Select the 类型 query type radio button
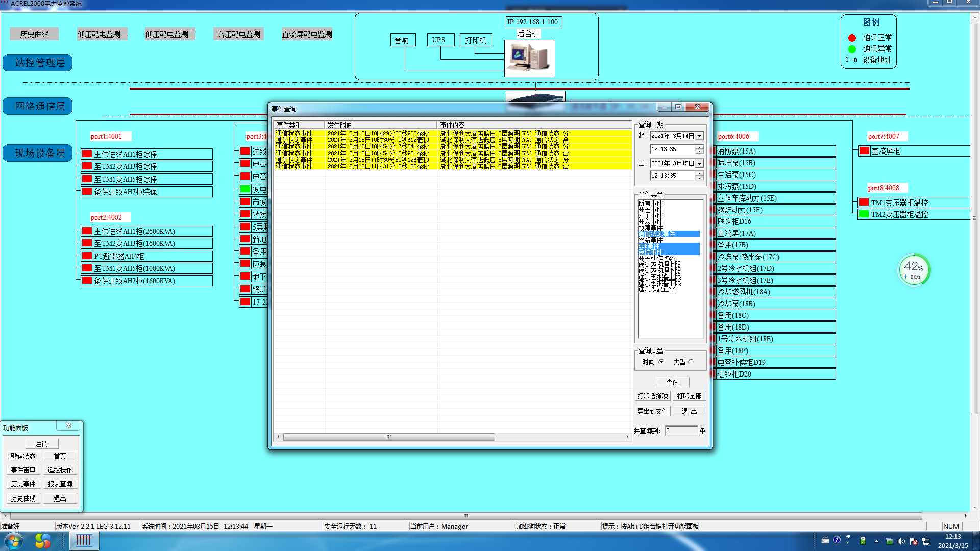980x551 pixels. click(x=691, y=362)
